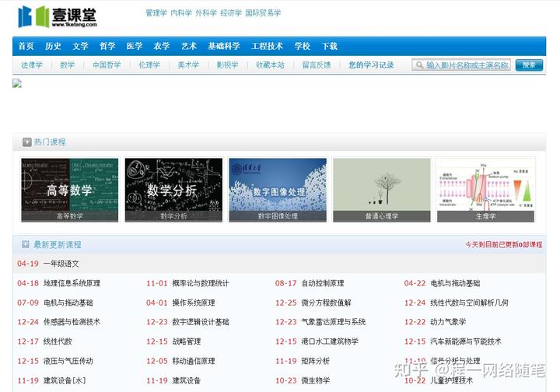Select the 伦理学 sub-nav link
The height and width of the screenshot is (392, 560).
[x=149, y=65]
